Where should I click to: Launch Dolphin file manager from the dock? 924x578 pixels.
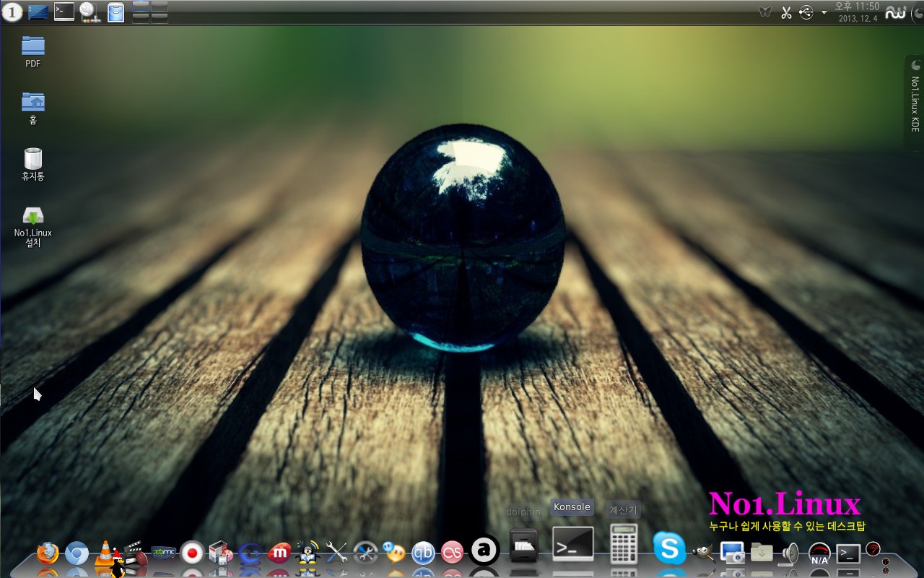(523, 545)
